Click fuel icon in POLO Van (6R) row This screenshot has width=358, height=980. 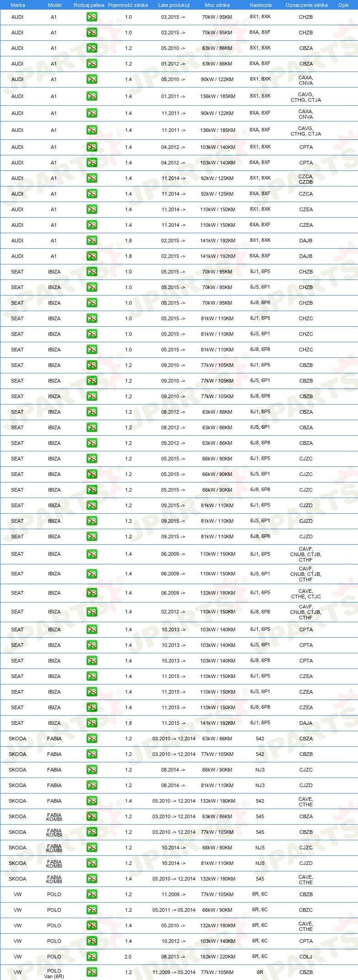[x=92, y=972]
